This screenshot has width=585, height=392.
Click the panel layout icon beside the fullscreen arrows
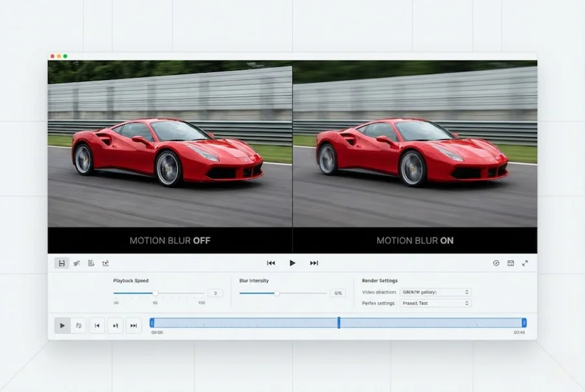[510, 263]
